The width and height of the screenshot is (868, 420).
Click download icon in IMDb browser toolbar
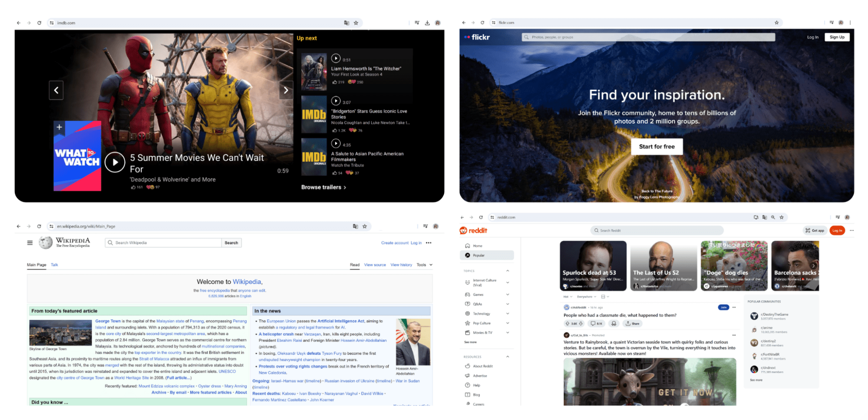pos(427,23)
